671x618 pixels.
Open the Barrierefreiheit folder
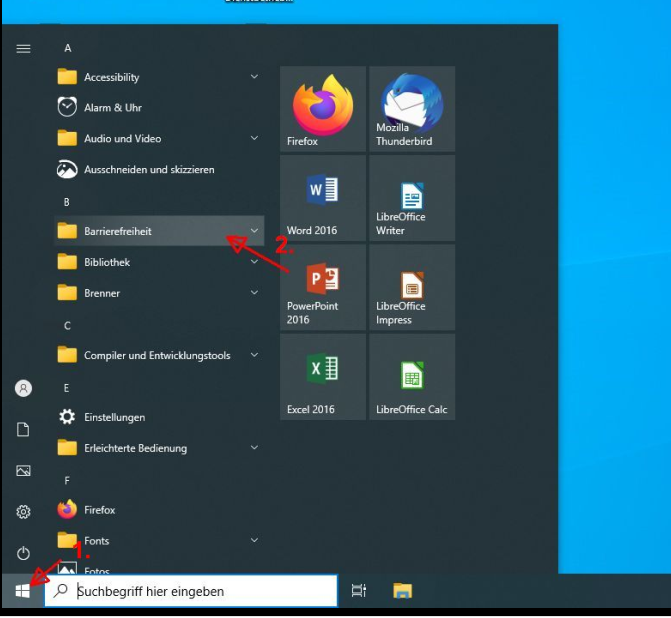click(159, 231)
